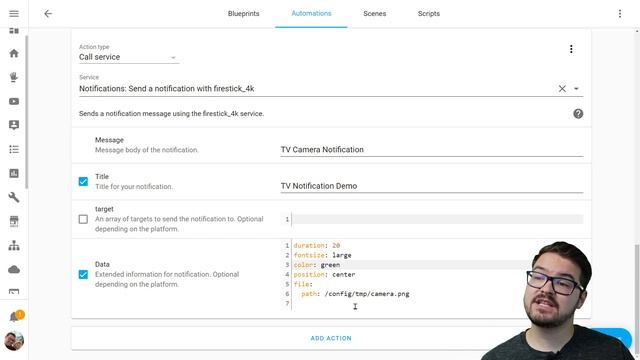Focus the Message input field
The image size is (640, 360).
click(431, 150)
